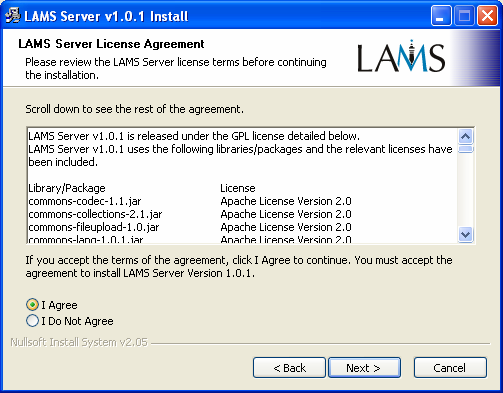
Task: Click 'Scroll down to see the rest' text
Action: pos(134,109)
